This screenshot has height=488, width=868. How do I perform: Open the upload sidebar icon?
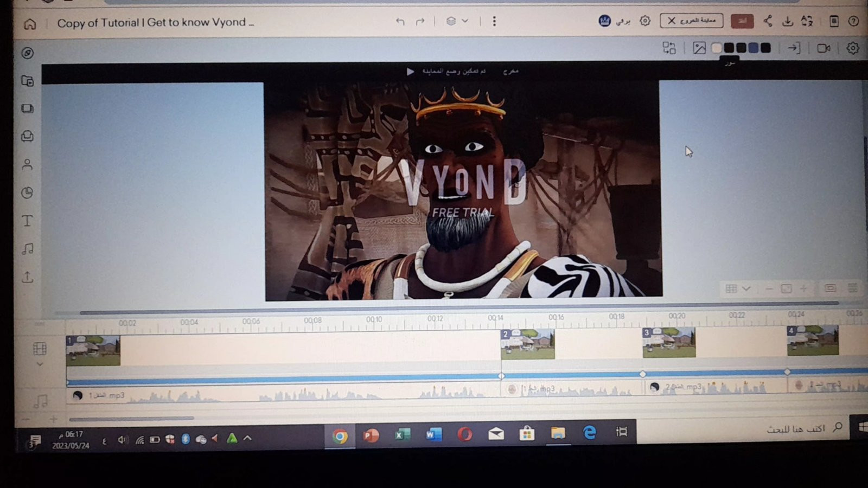[28, 277]
